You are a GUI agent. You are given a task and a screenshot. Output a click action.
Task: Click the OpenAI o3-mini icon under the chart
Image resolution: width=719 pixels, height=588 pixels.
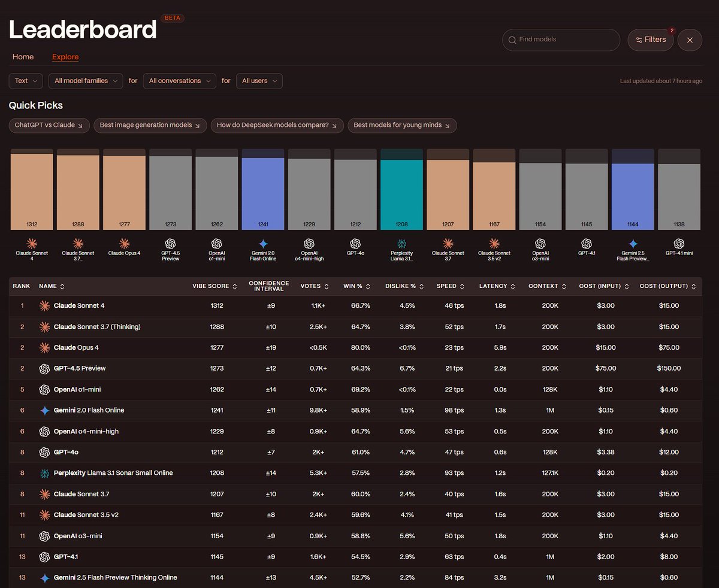click(540, 244)
